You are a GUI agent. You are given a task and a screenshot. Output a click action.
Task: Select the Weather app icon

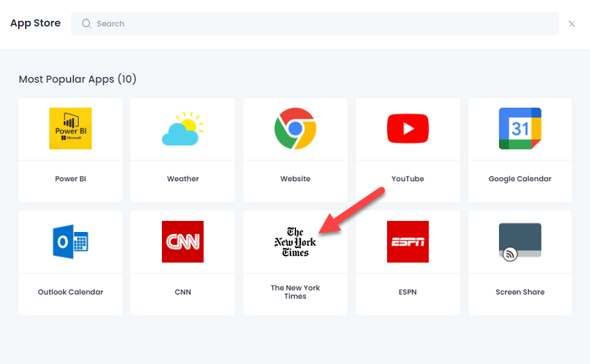pyautogui.click(x=183, y=129)
